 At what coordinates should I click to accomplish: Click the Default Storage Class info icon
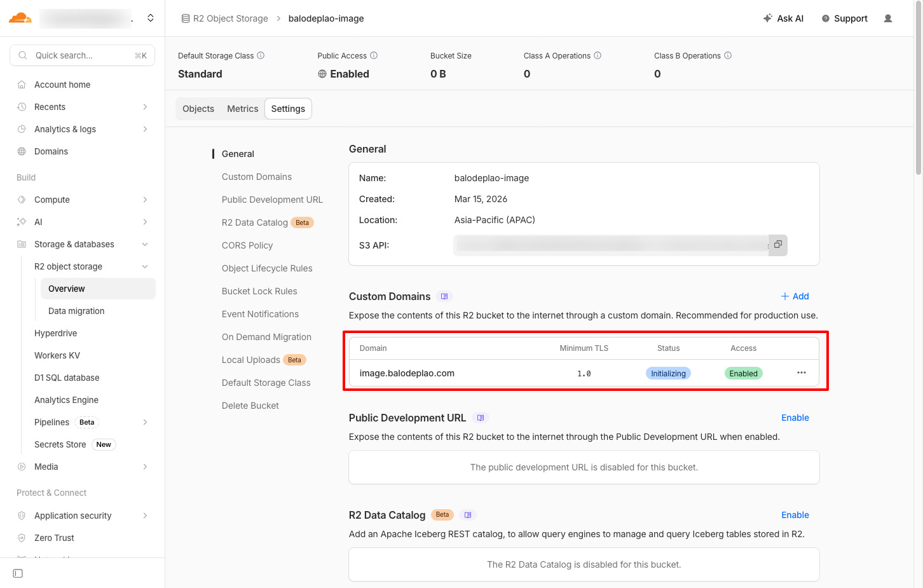261,56
